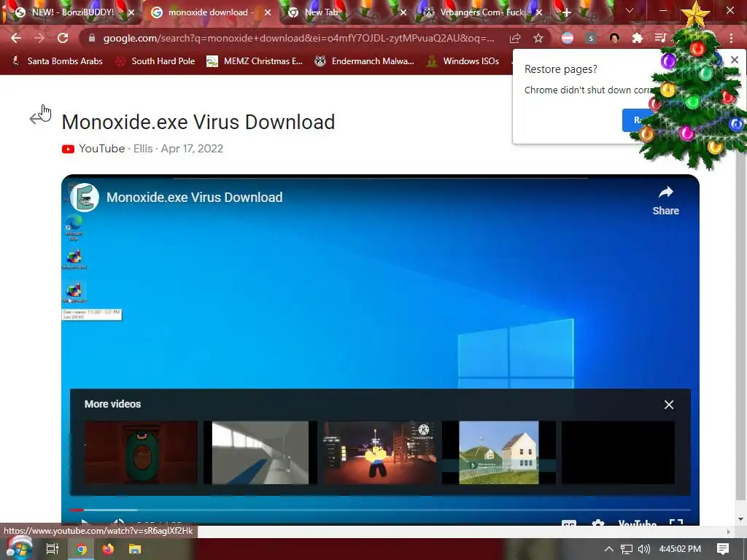Click the profile avatar extension icon
747x560 pixels.
614,38
